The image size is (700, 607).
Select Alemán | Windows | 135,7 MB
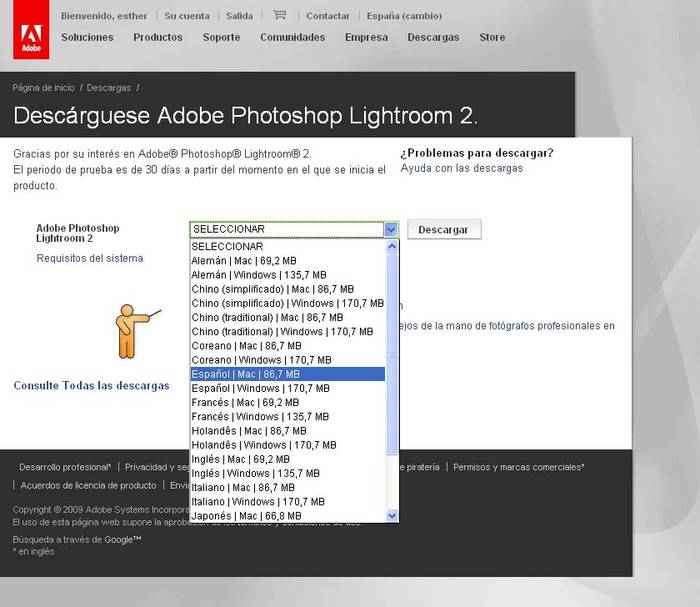(x=288, y=275)
